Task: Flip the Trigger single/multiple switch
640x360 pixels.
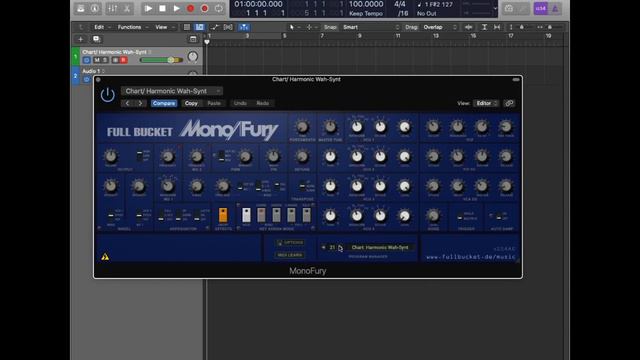Action: point(460,216)
